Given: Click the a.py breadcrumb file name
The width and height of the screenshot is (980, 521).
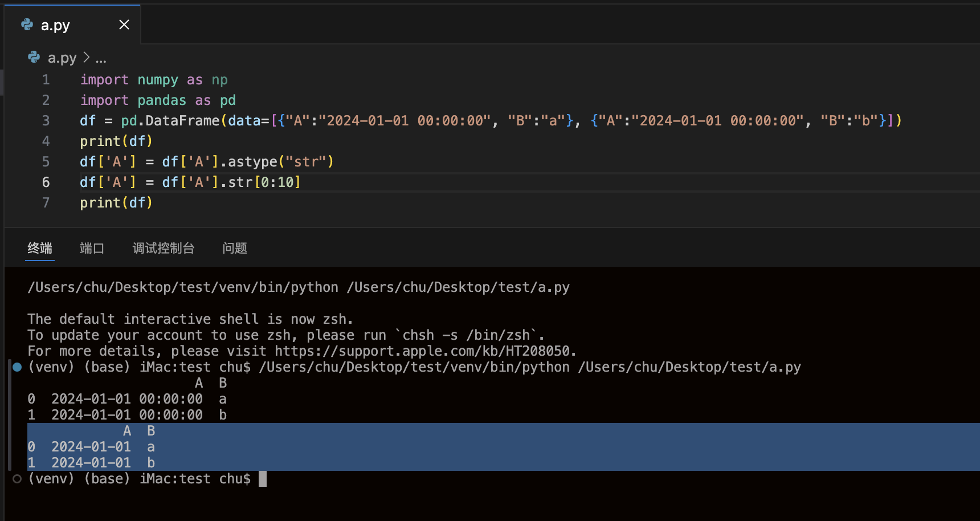Looking at the screenshot, I should [x=62, y=58].
